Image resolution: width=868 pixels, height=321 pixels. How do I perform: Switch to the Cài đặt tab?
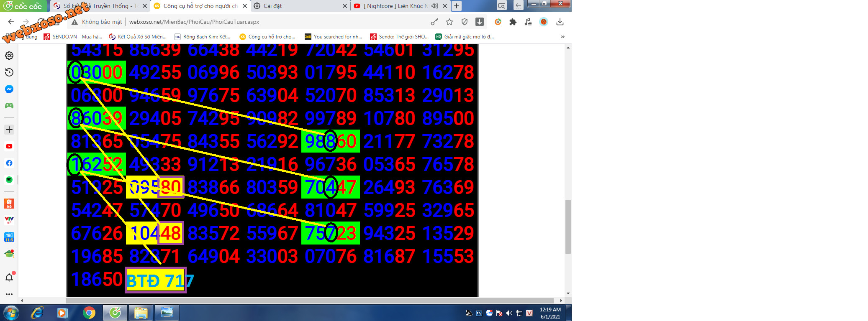click(299, 6)
